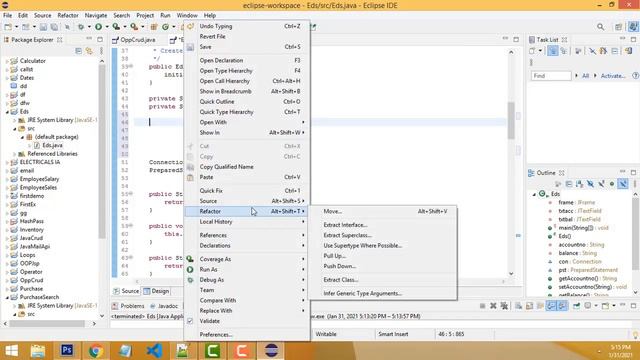Switch to the Problems tab
640x360 pixels.
[x=128, y=306]
